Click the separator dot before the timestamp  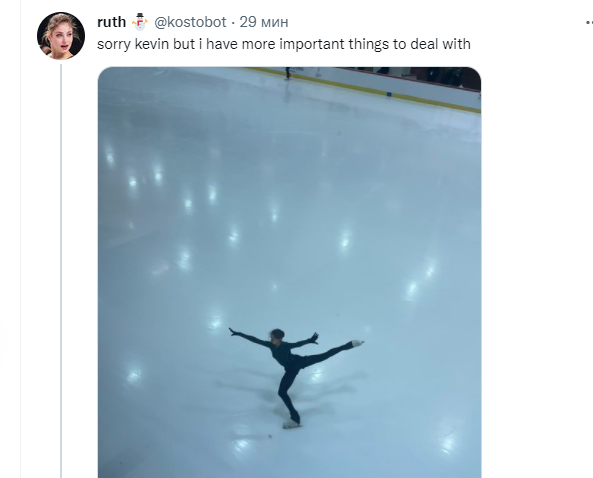click(233, 23)
